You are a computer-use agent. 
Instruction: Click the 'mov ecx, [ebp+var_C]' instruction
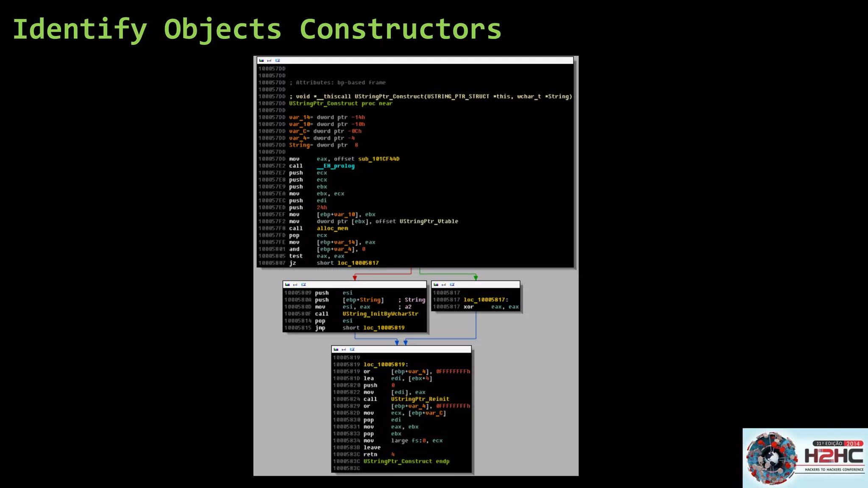405,413
